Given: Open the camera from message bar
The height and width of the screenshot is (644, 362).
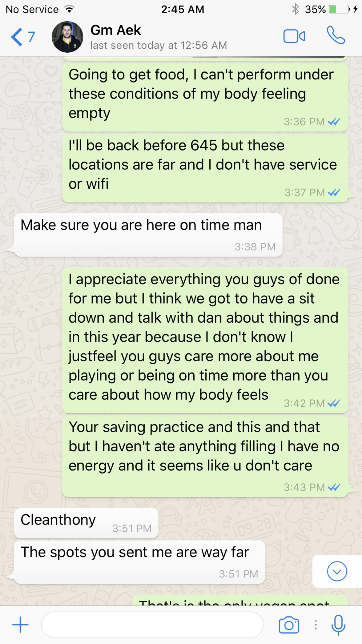Looking at the screenshot, I should click(289, 625).
